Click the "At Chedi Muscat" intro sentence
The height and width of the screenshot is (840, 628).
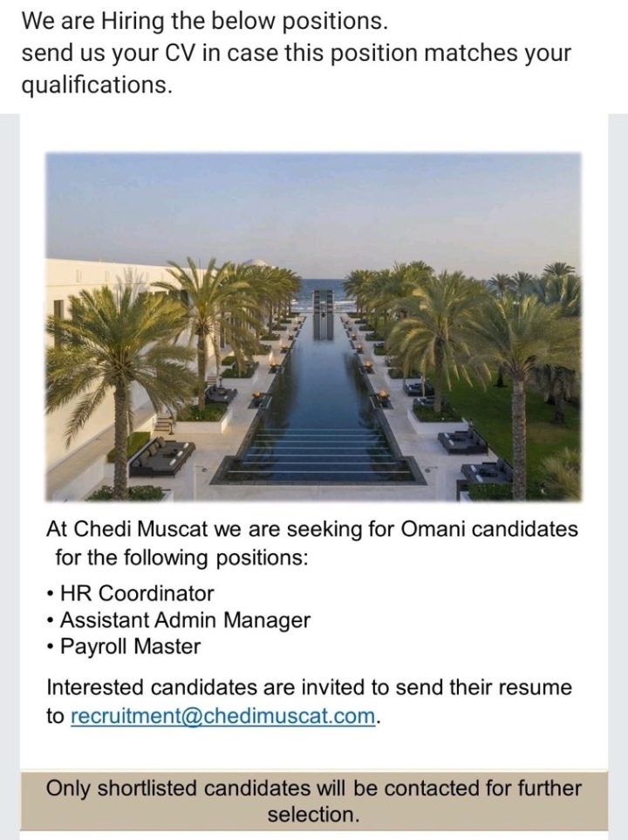[x=312, y=529]
